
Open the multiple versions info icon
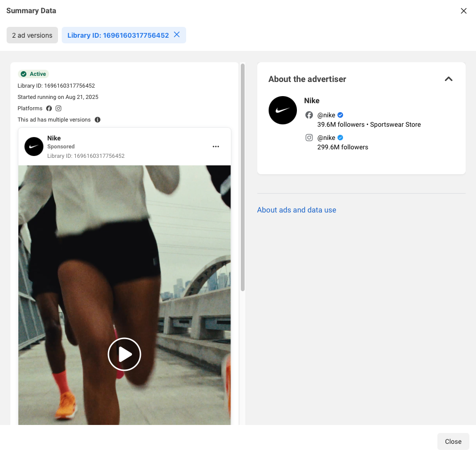(x=98, y=120)
